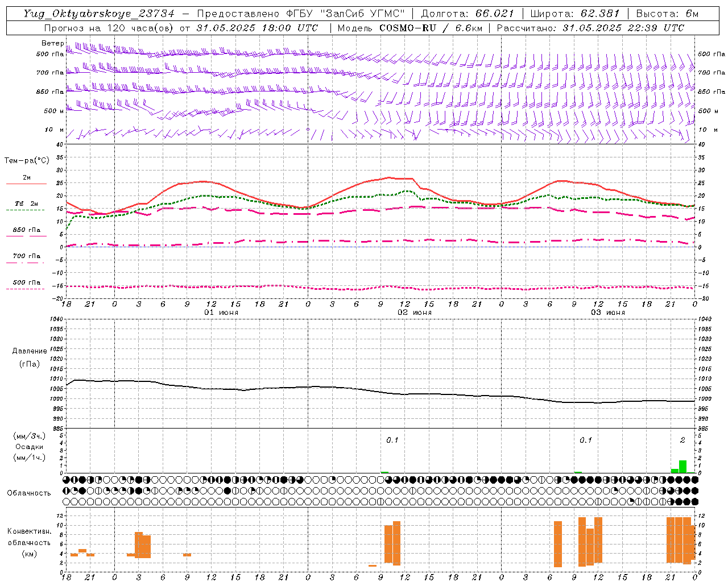Click the Давление pressure panel label

tap(30, 351)
